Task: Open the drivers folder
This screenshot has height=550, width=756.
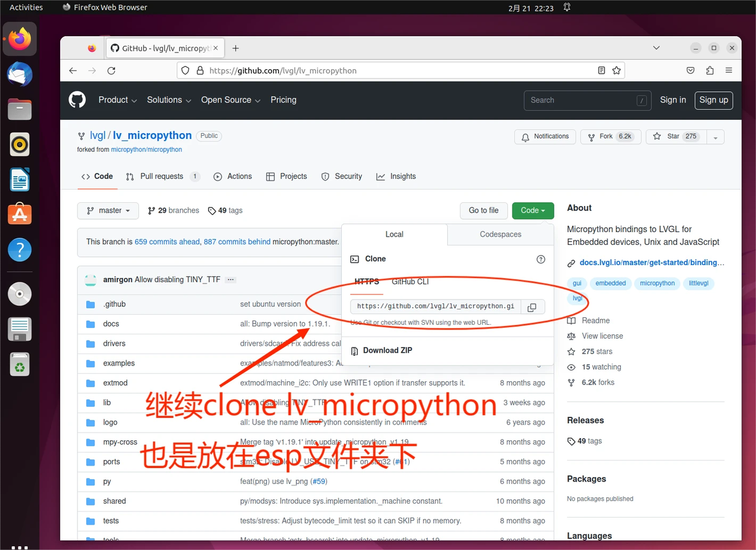Action: coord(114,343)
